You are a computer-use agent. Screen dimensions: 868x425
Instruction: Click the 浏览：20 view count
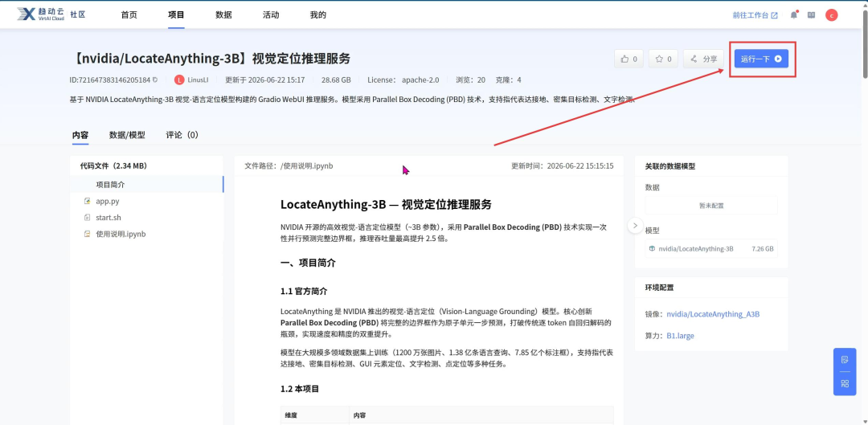tap(470, 80)
